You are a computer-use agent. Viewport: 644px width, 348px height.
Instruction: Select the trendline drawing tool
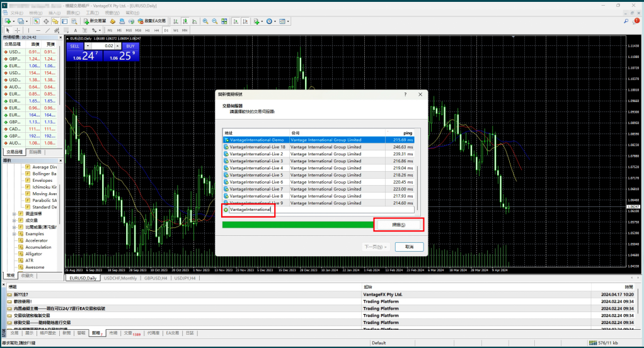pyautogui.click(x=48, y=30)
